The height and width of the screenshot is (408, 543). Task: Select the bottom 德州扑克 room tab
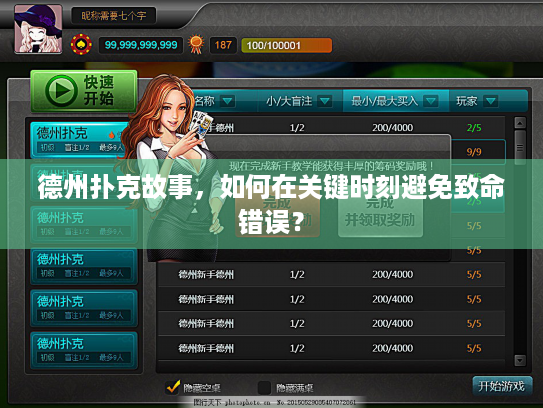(x=83, y=350)
